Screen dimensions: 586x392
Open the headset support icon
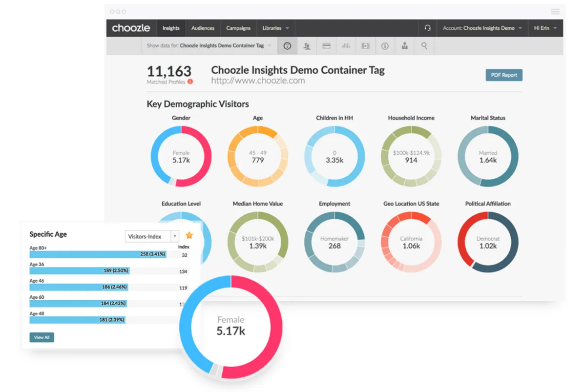click(428, 28)
